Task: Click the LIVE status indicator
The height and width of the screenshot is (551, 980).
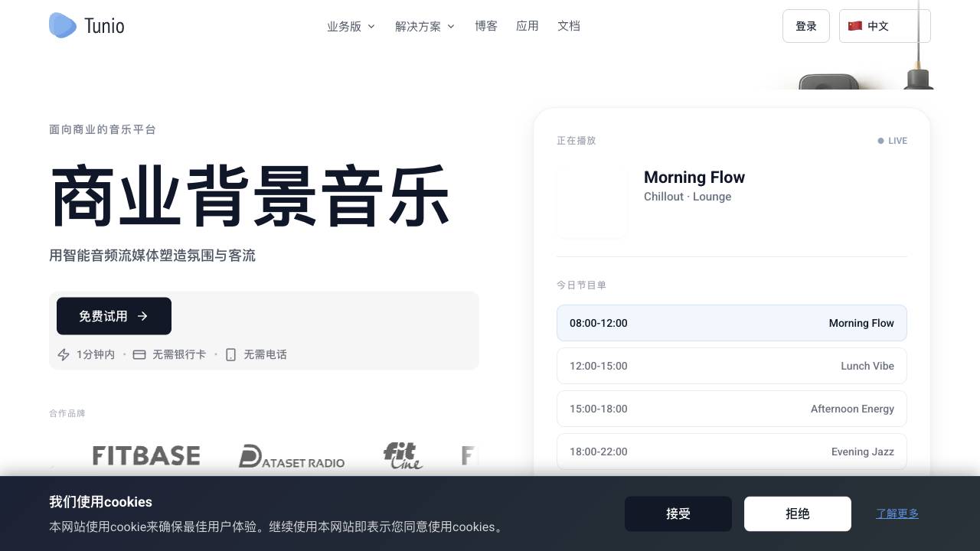Action: click(893, 141)
